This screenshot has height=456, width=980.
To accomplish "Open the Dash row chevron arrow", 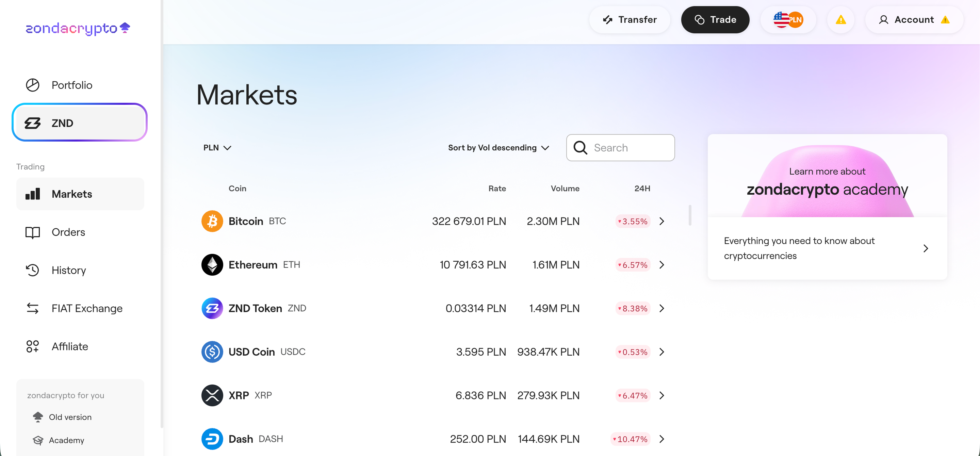I will (662, 439).
